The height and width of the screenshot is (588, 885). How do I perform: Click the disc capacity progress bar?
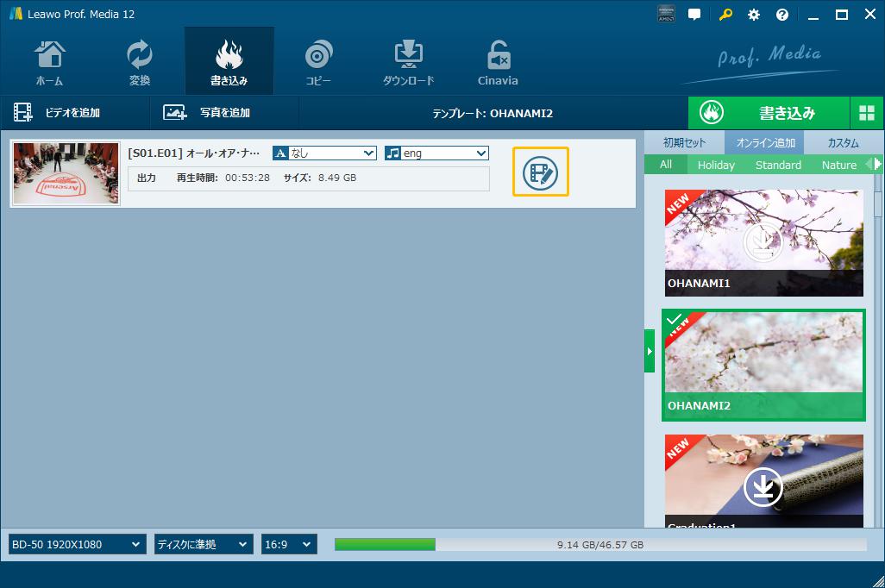pyautogui.click(x=600, y=544)
